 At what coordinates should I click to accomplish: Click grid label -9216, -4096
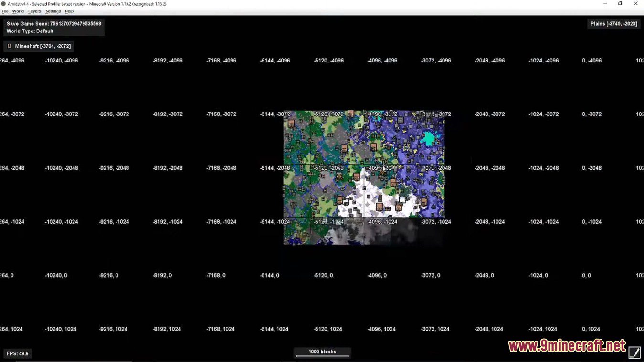point(114,61)
